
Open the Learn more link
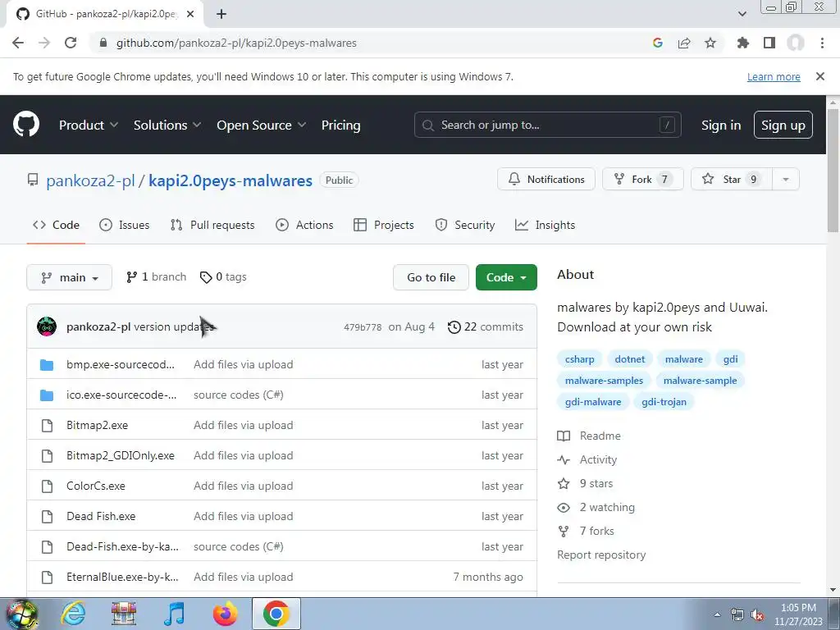(774, 76)
